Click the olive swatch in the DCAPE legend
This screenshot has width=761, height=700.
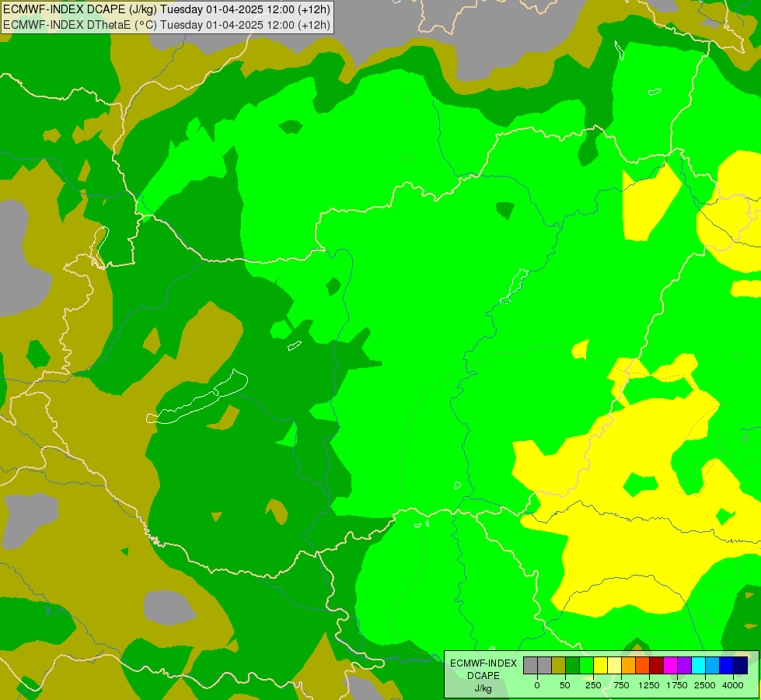[559, 665]
